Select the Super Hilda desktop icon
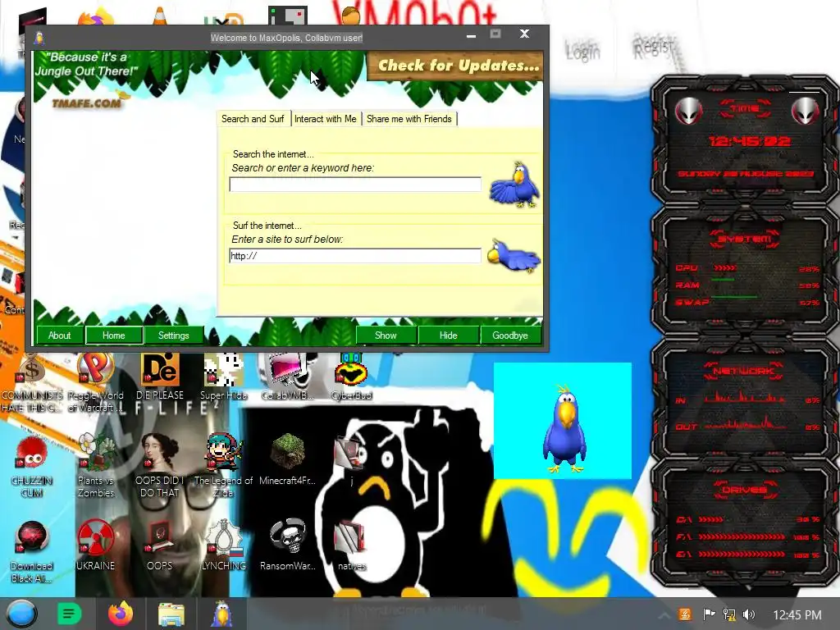Screen dimensions: 840x630 (223, 377)
